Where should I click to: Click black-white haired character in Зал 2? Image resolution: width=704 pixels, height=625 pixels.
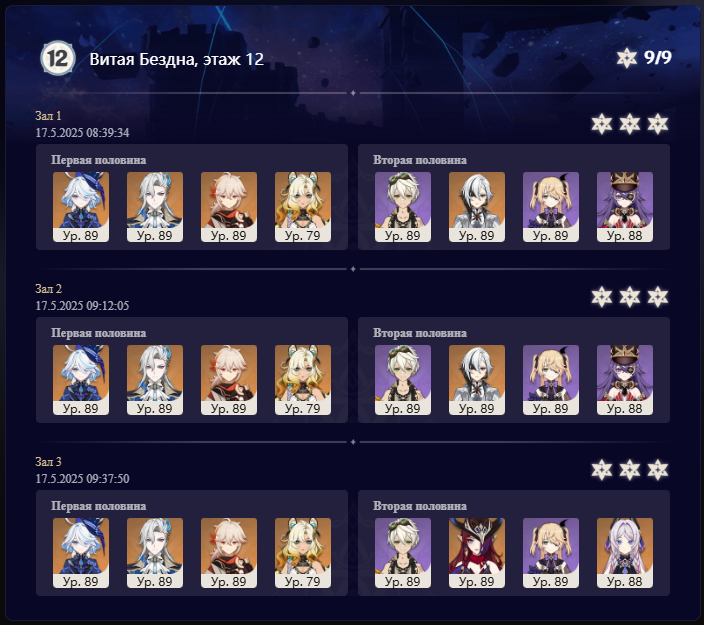[x=477, y=380]
